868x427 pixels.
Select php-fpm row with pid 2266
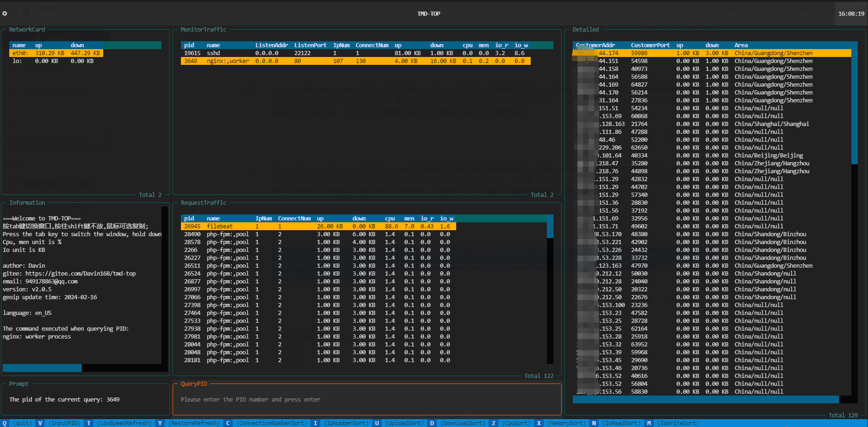[x=318, y=250]
